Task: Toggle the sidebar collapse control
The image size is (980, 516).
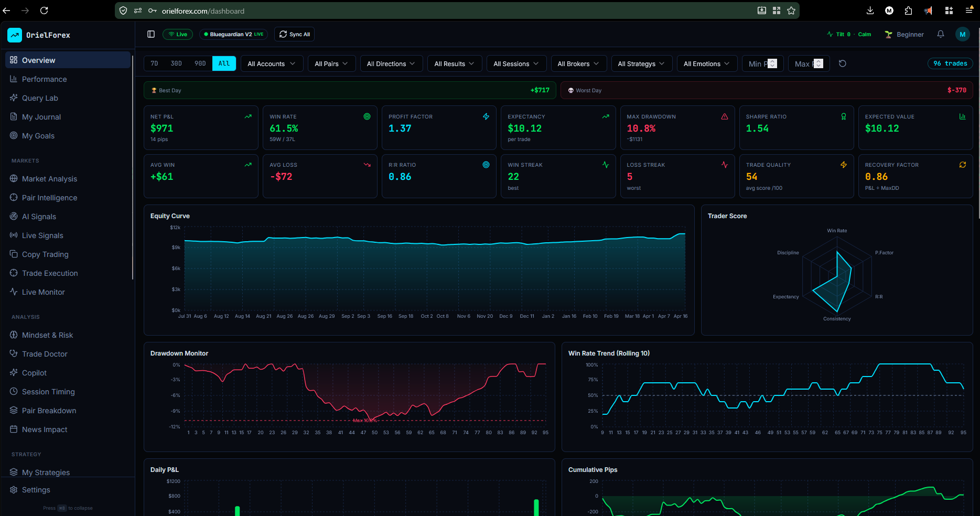Action: point(151,34)
